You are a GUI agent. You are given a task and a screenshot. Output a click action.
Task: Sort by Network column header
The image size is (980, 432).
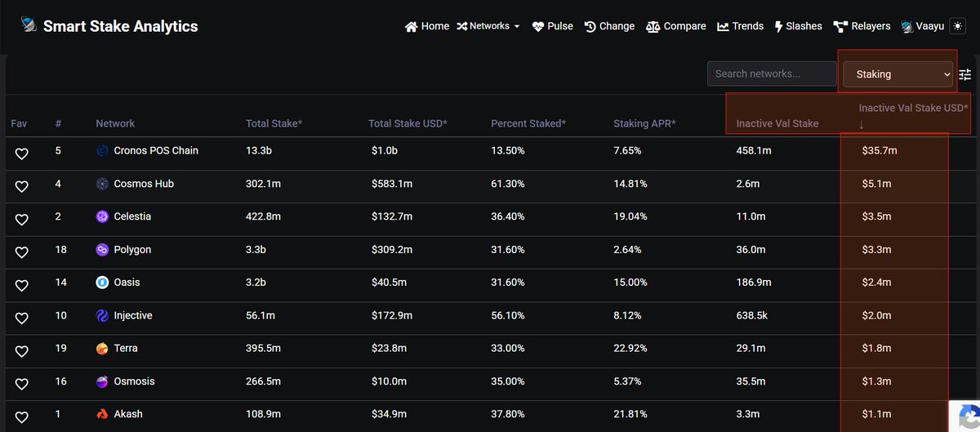pos(115,123)
